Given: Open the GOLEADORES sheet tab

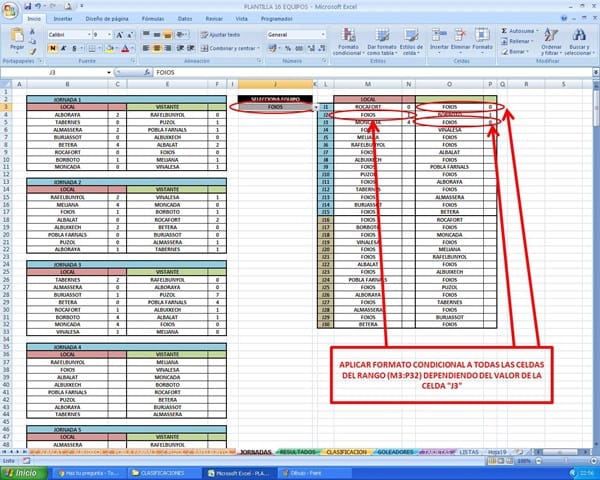Looking at the screenshot, I should point(395,452).
